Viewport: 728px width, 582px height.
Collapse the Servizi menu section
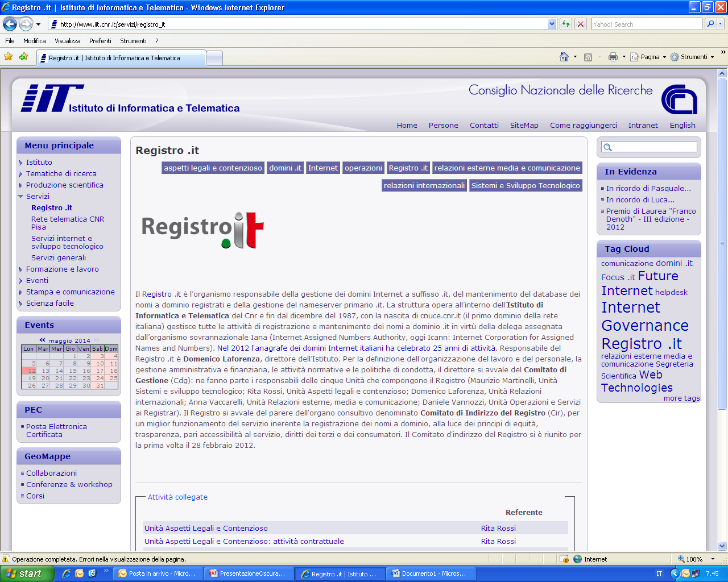(x=20, y=197)
